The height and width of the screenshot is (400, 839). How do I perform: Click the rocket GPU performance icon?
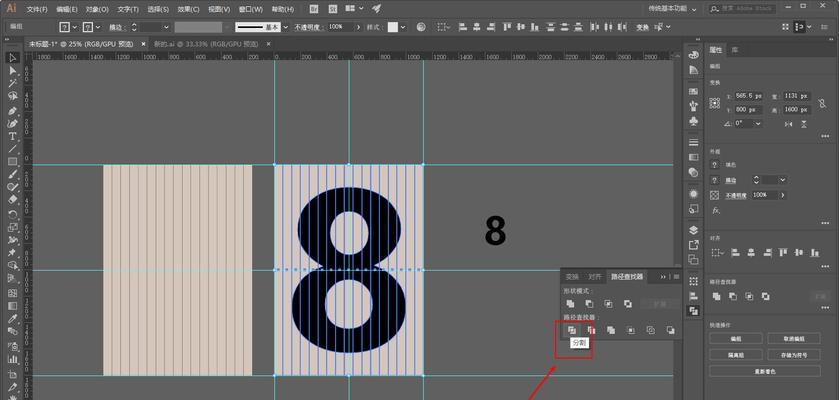click(x=376, y=9)
